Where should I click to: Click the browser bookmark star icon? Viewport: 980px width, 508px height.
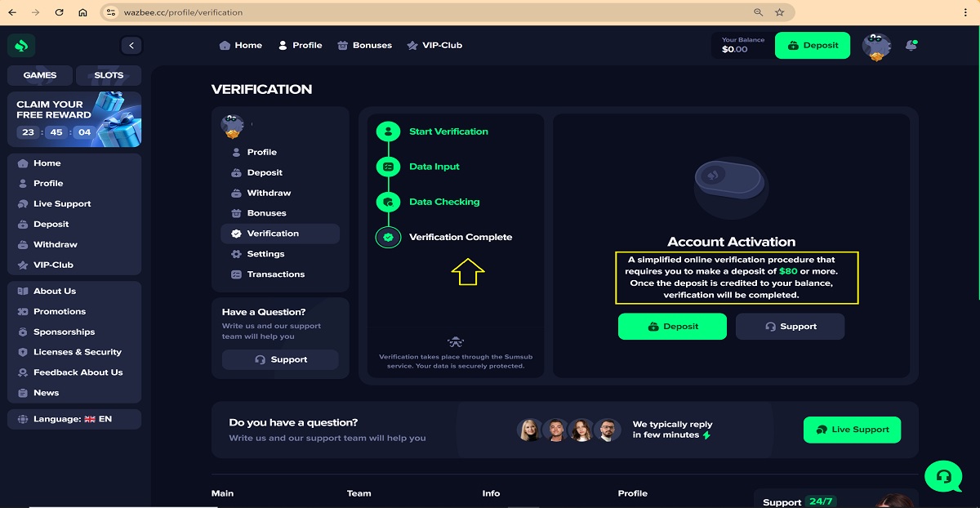click(x=780, y=12)
